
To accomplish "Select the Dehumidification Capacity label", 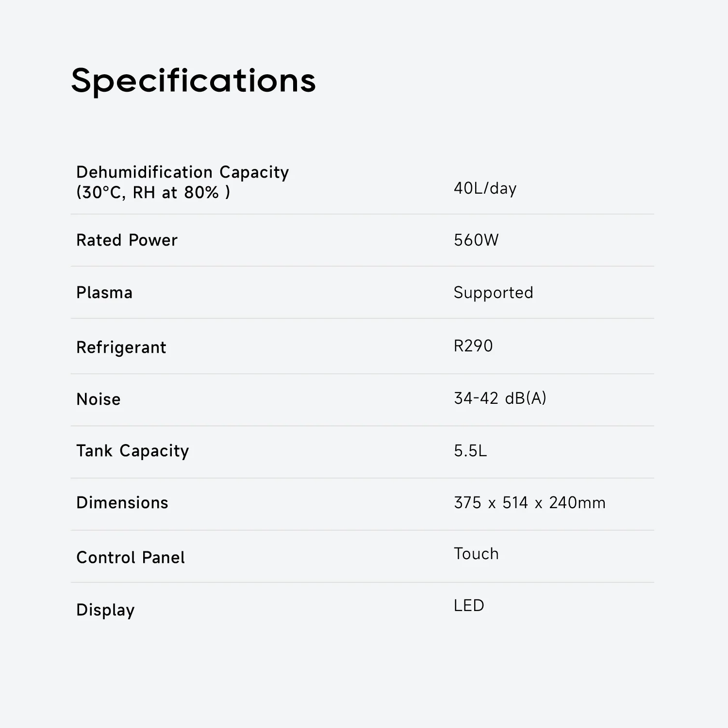I will pos(182,172).
